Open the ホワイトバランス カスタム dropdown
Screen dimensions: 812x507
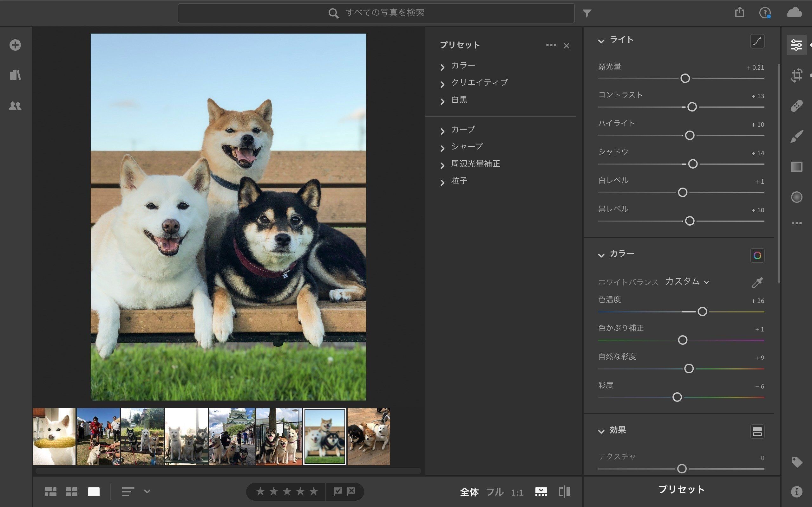[x=687, y=282]
